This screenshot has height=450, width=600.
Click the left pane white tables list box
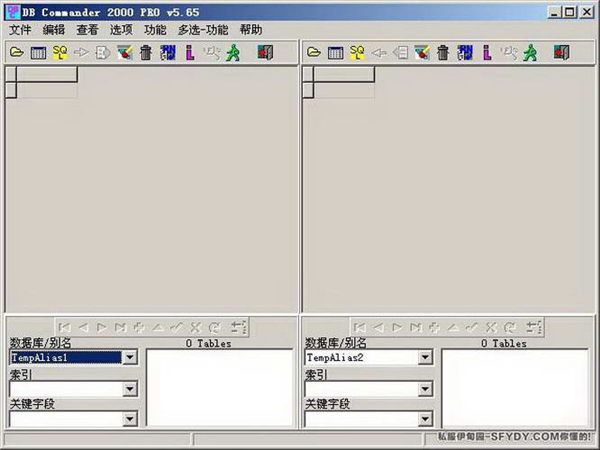pos(220,387)
